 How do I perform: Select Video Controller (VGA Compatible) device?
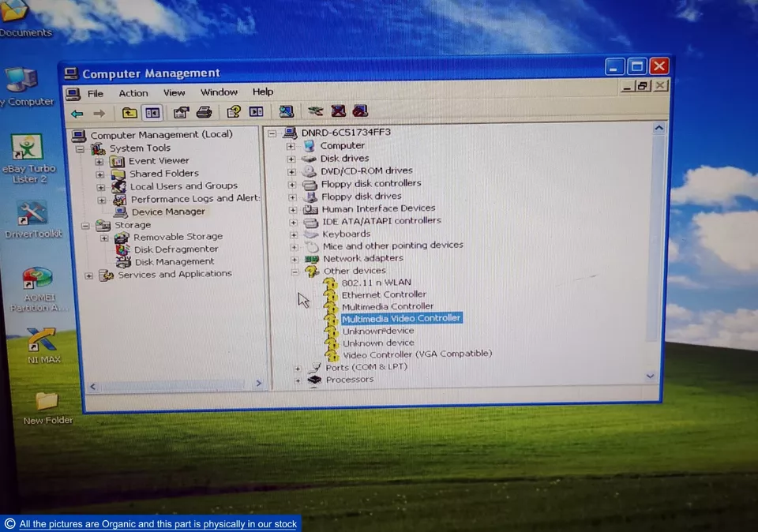pos(417,354)
